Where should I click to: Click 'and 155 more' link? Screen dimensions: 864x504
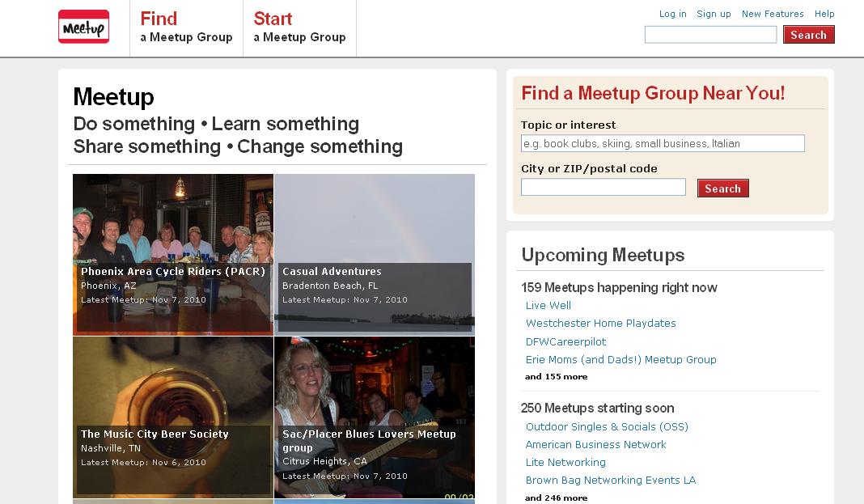(x=556, y=377)
